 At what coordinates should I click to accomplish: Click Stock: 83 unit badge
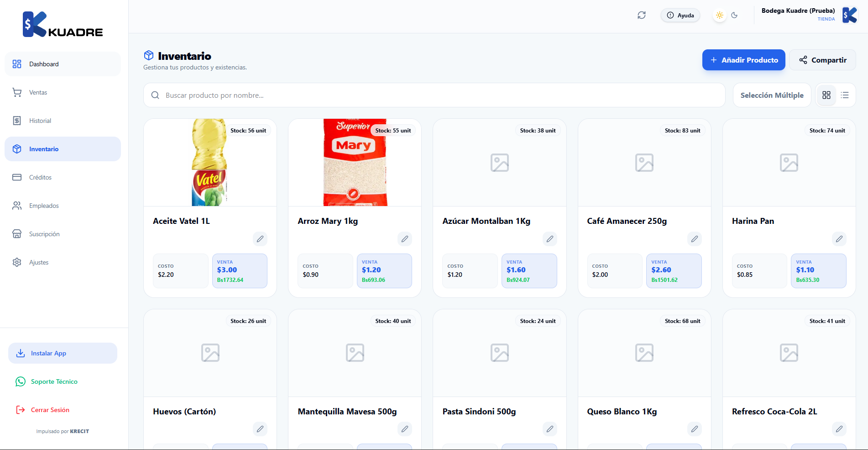pos(682,131)
